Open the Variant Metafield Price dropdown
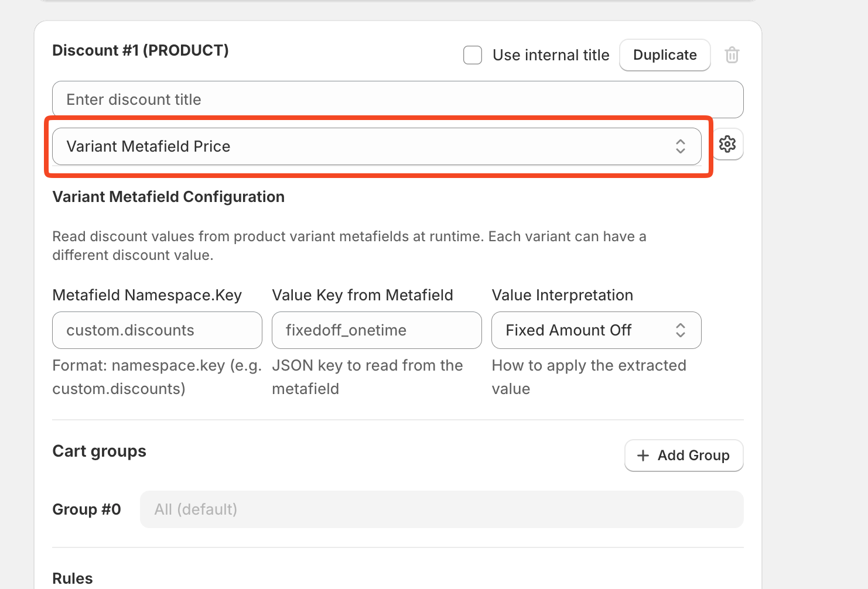This screenshot has width=868, height=589. click(x=377, y=146)
